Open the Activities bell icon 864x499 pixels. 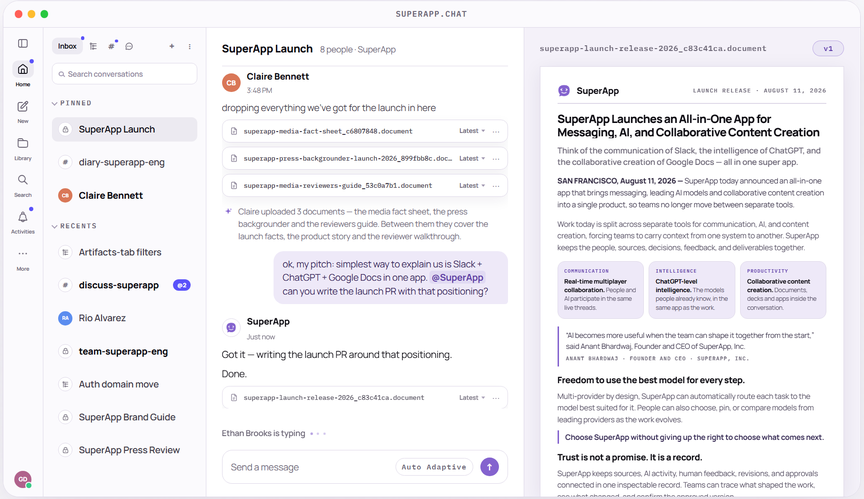(x=23, y=217)
